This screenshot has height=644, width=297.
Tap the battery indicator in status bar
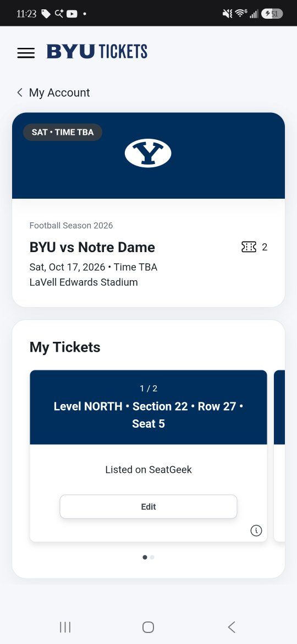(x=272, y=14)
